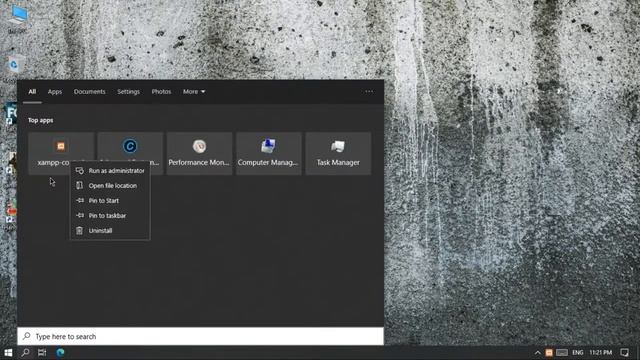
Task: Click the Top apps heading
Action: coord(40,120)
